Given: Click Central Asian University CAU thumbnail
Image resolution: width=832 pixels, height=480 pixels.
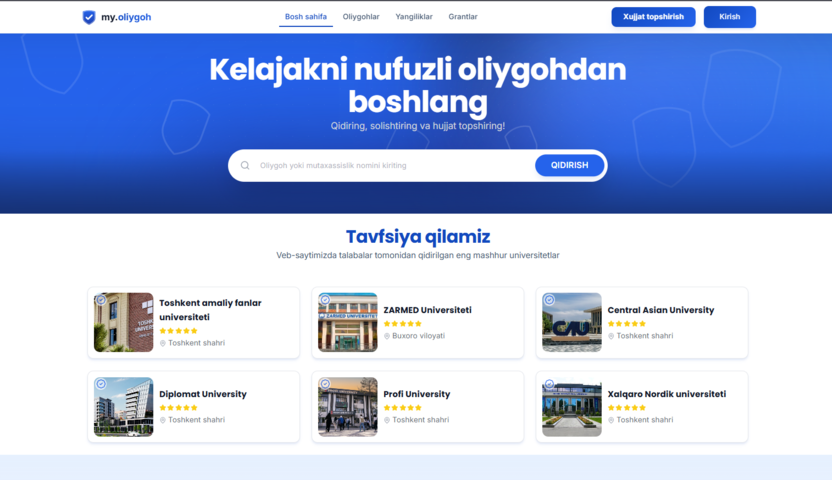Looking at the screenshot, I should tap(572, 322).
